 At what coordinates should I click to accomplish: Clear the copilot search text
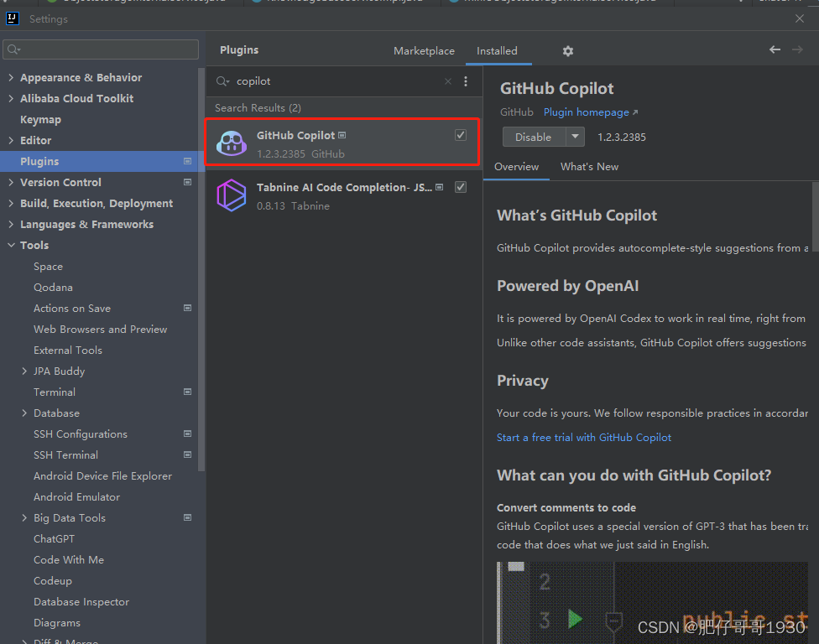coord(447,81)
